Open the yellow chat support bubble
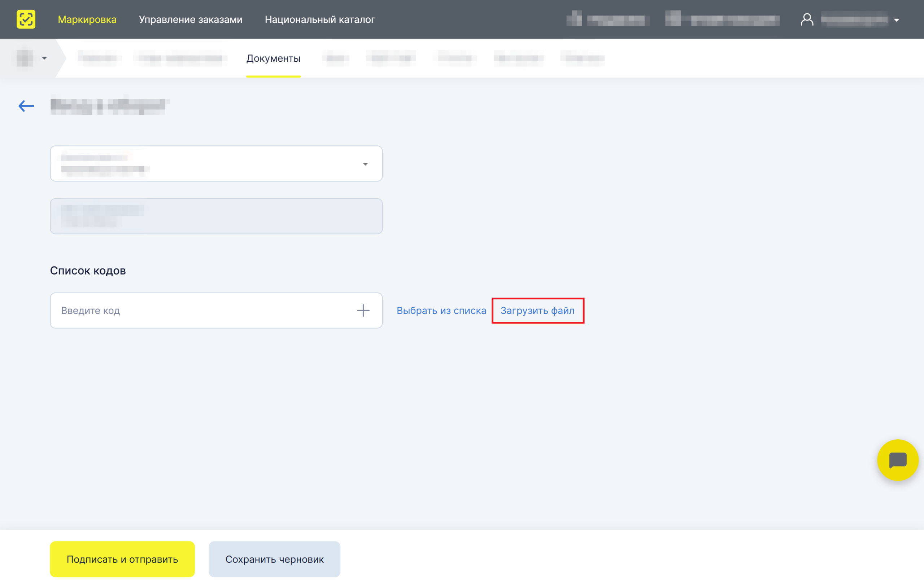This screenshot has width=924, height=588. tap(898, 460)
